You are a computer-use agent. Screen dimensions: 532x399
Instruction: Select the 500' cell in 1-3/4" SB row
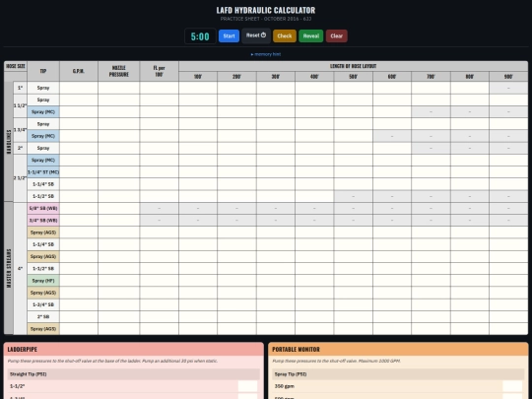coord(354,304)
